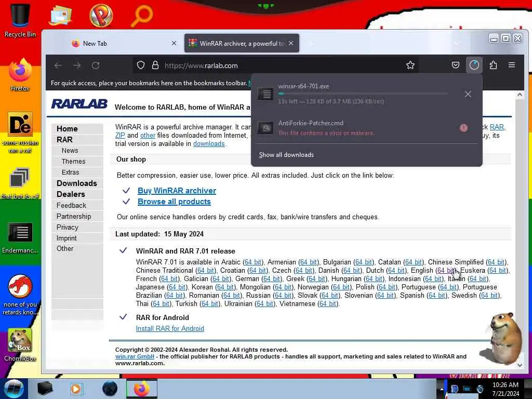Open Themes in sidebar menu
The image size is (532, 399).
click(x=73, y=161)
